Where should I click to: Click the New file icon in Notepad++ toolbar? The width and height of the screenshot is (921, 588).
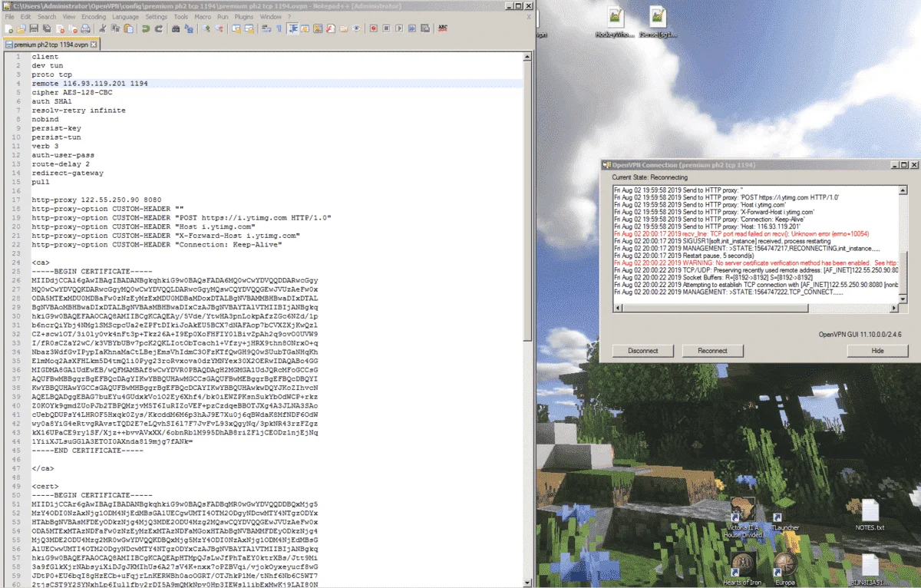8,28
